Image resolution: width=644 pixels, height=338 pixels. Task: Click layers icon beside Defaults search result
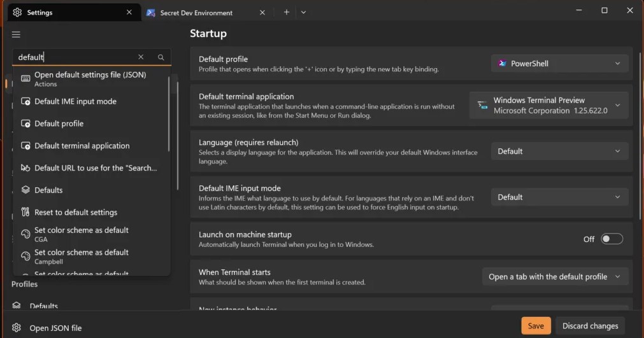pos(25,190)
